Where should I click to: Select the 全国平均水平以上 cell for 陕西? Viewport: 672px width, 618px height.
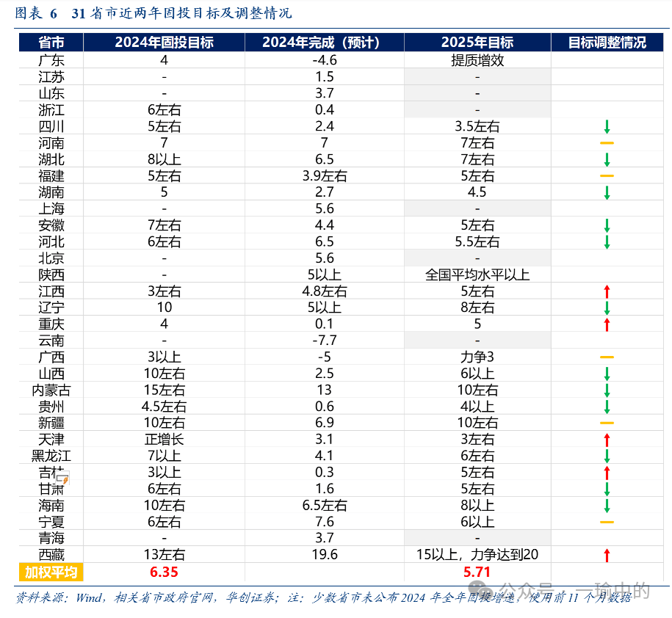(x=477, y=275)
